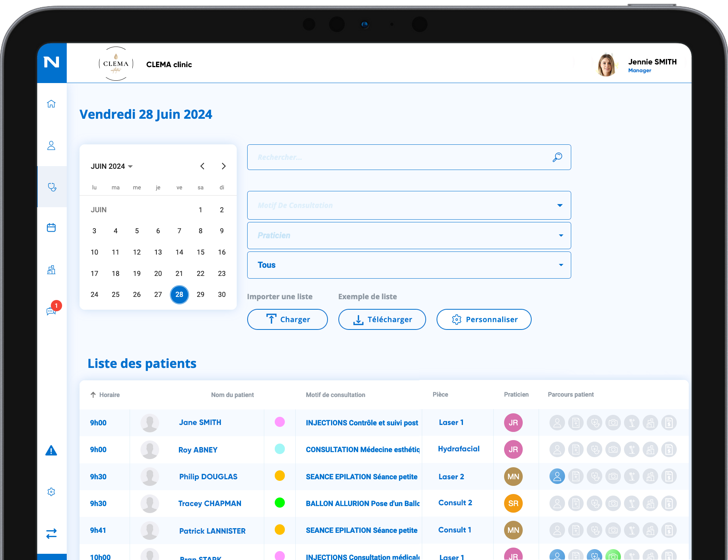Click Philip DOUGLAS's MN practitioner badge
This screenshot has height=560, width=728.
click(513, 477)
